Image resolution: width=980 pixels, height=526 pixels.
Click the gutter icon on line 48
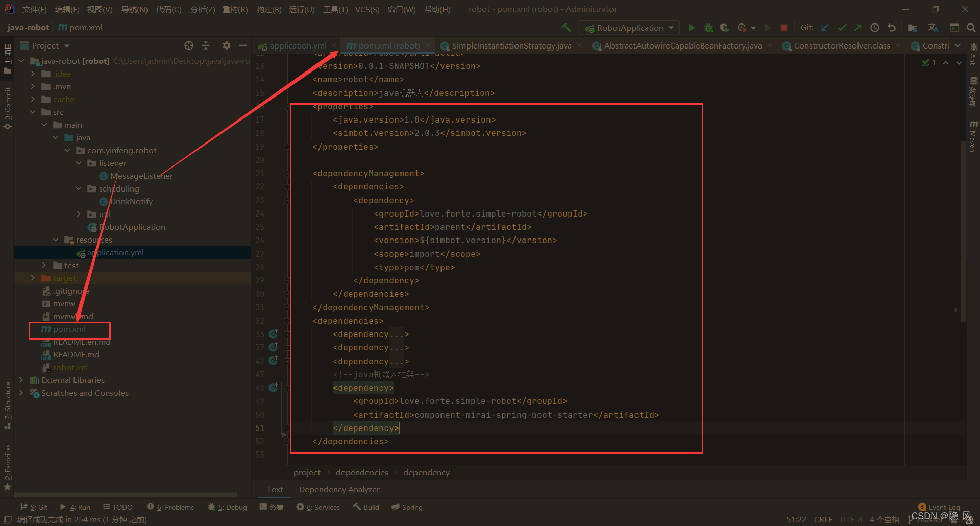click(x=273, y=388)
